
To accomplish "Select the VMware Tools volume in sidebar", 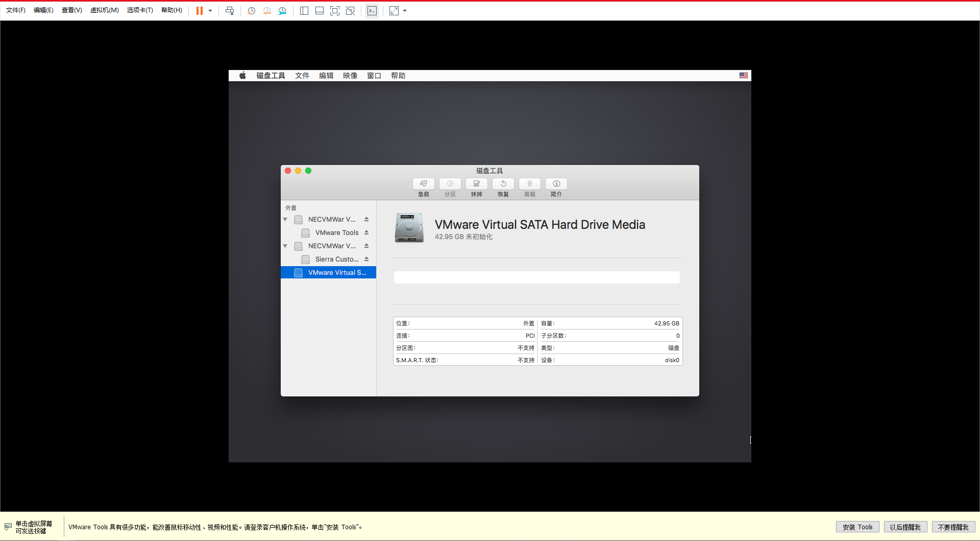I will tap(328, 233).
